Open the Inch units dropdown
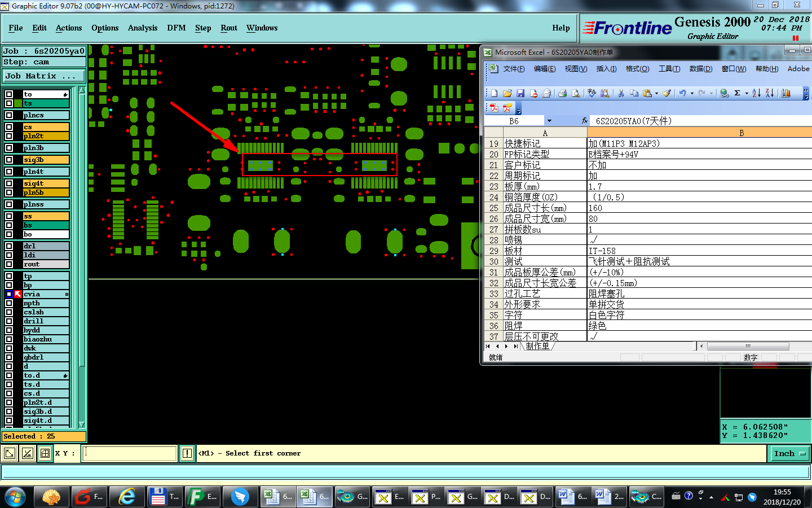This screenshot has height=508, width=812. click(x=789, y=453)
